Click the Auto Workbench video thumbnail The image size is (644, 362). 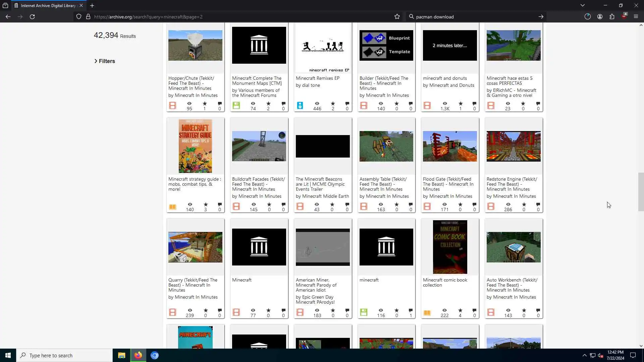[x=513, y=247]
